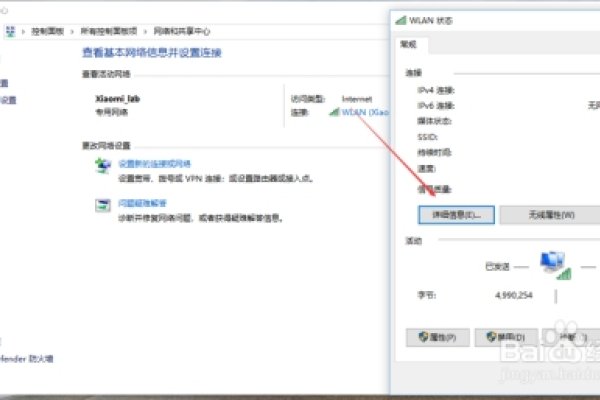Click the 持续时间 label

pos(434,153)
